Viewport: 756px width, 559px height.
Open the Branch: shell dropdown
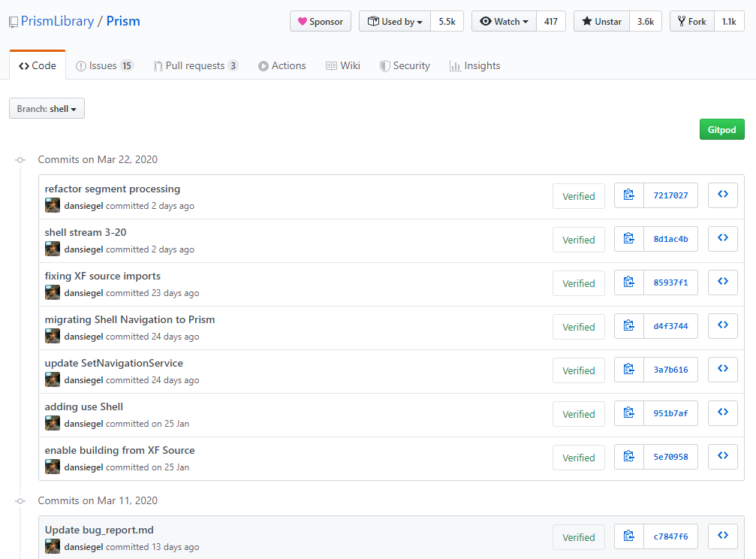[x=47, y=108]
